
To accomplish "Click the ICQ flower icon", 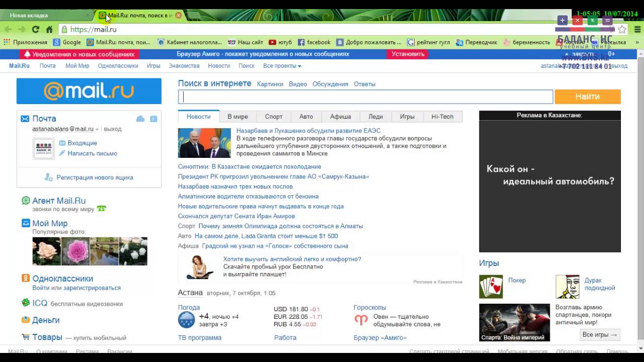I will click(26, 303).
